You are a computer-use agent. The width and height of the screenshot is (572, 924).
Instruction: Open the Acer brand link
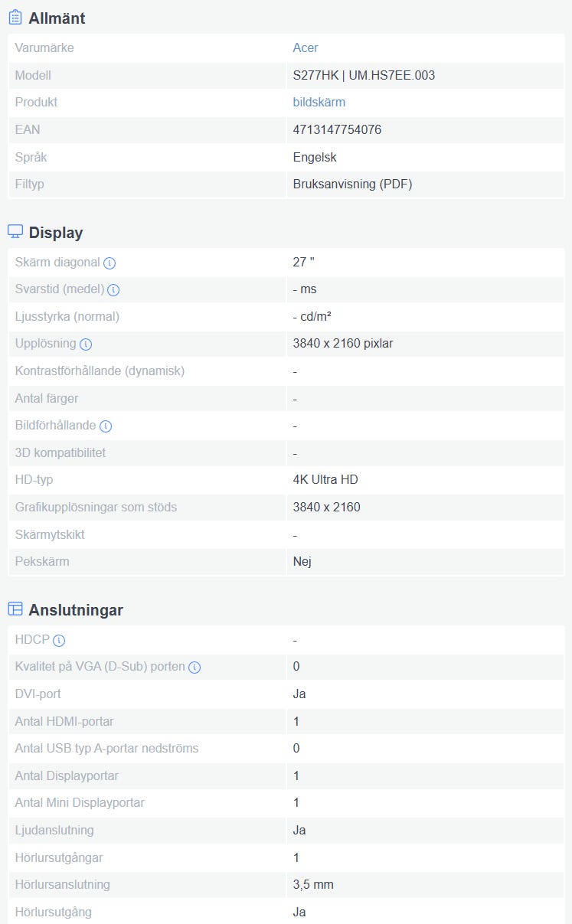point(306,47)
